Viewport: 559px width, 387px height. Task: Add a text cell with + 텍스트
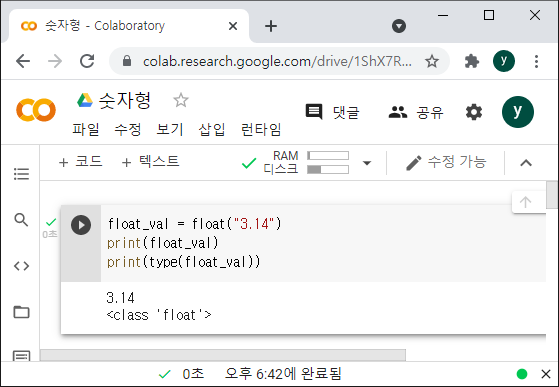coord(150,162)
